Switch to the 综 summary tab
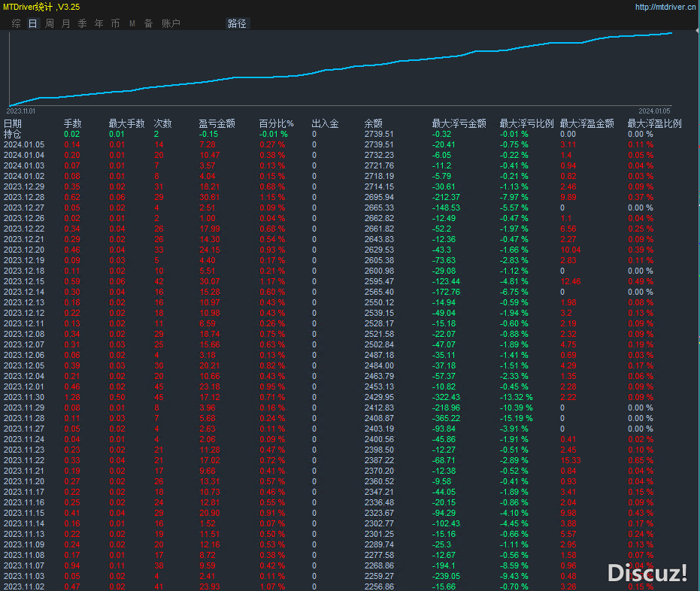 tap(17, 23)
